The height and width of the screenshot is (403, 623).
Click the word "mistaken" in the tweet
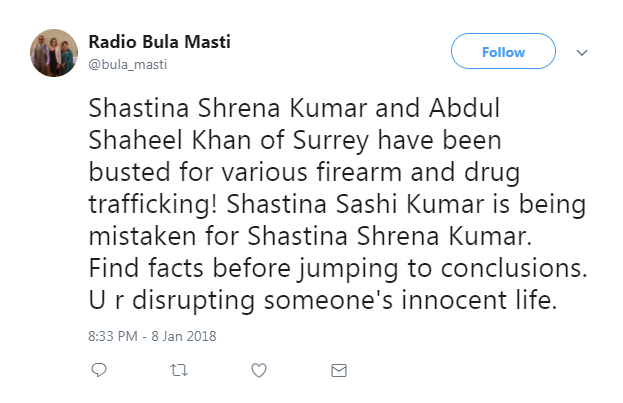(x=139, y=214)
